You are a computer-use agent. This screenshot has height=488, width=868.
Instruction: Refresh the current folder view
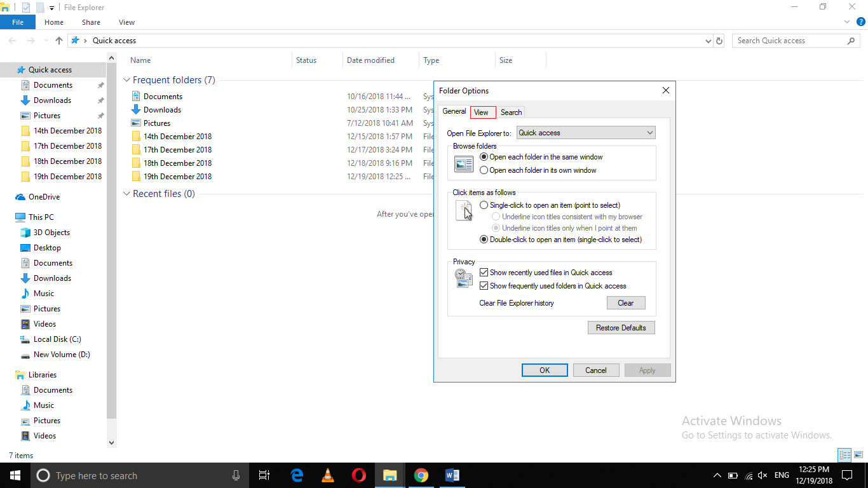tap(719, 40)
